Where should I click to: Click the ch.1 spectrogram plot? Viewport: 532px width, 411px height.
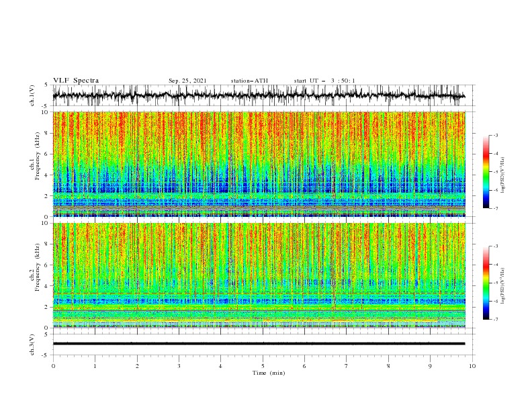259,164
